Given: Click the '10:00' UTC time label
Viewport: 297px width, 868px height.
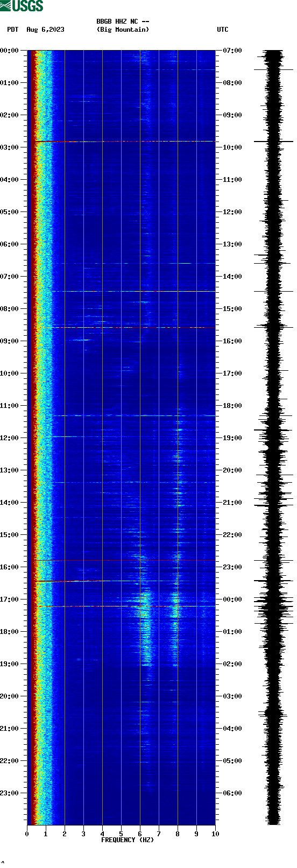Looking at the screenshot, I should [x=232, y=147].
